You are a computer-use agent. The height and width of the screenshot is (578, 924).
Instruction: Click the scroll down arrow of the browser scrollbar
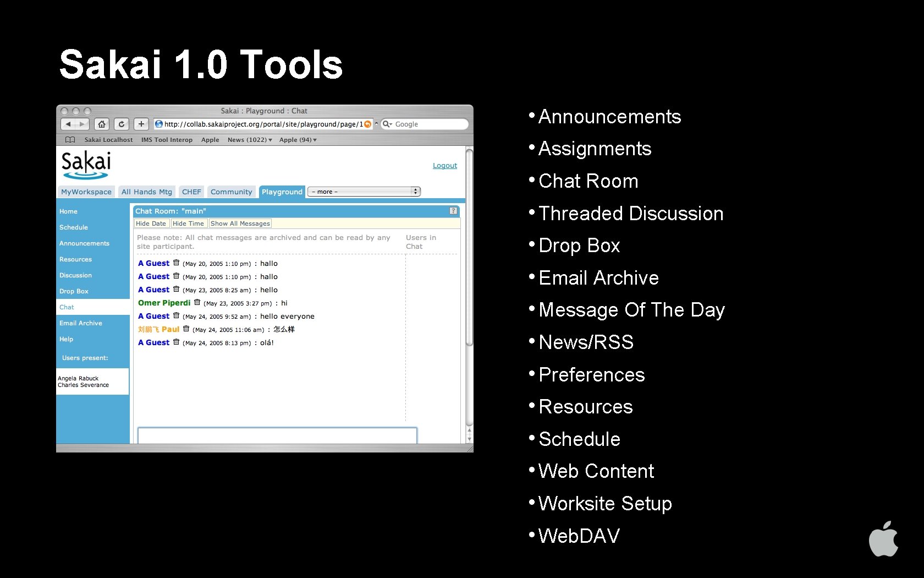coord(469,439)
